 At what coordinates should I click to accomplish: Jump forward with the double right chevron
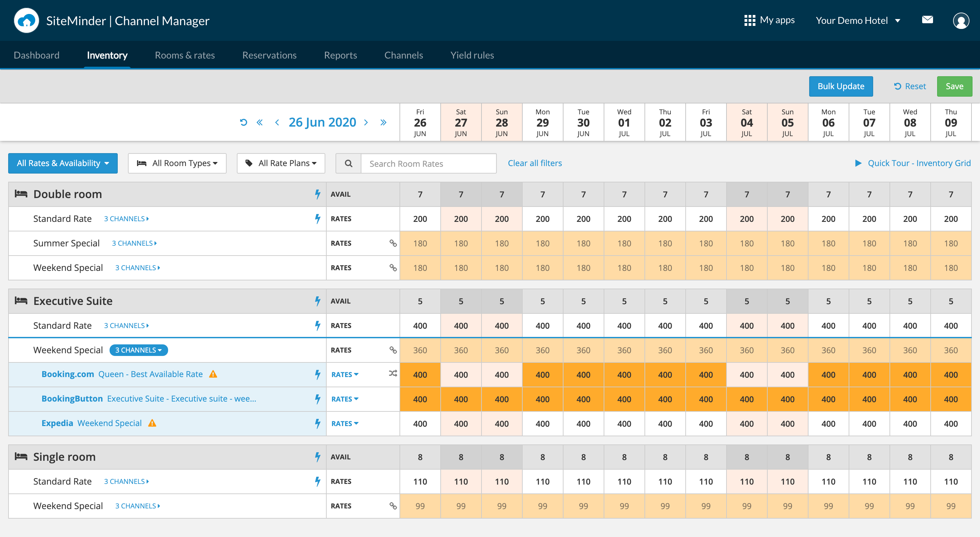coord(383,122)
